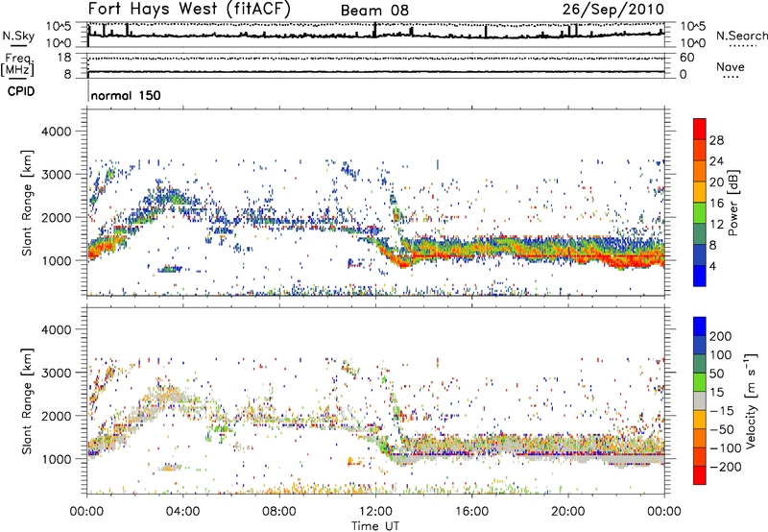
Task: Click the '28' tick on the Power scale
Action: [716, 140]
